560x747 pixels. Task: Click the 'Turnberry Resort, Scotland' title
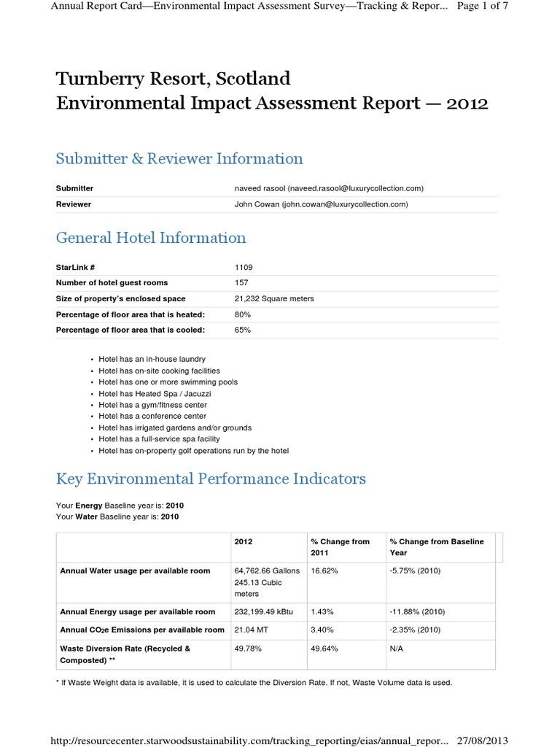pyautogui.click(x=173, y=79)
